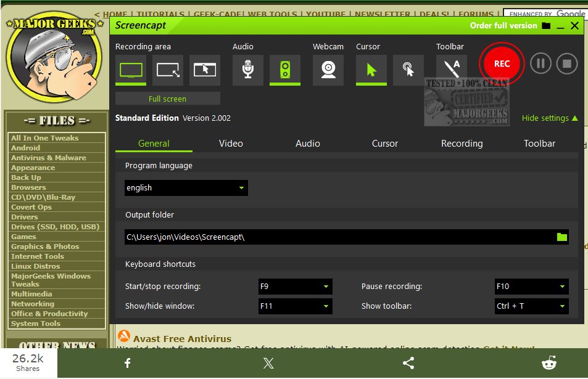Browse for output folder with green folder icon
Viewport: 588px width, 379px height.
(x=561, y=237)
